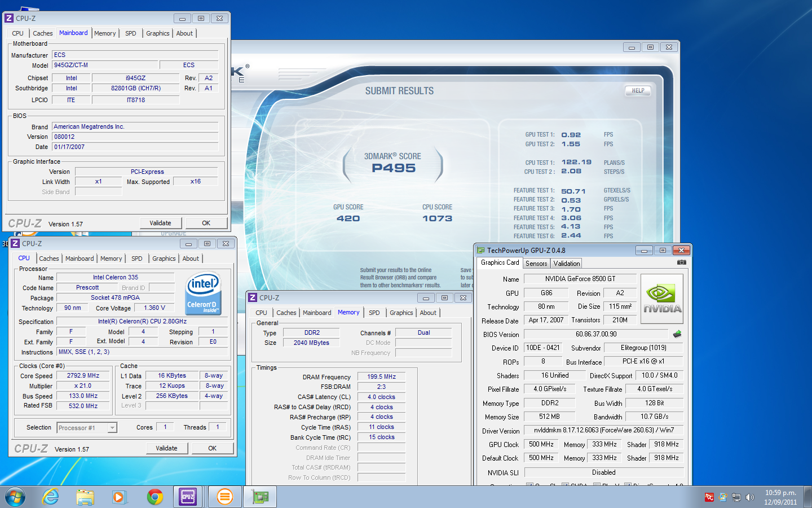
Task: Open Graphics tab in CPU-tab CPU-Z window
Action: pos(164,259)
